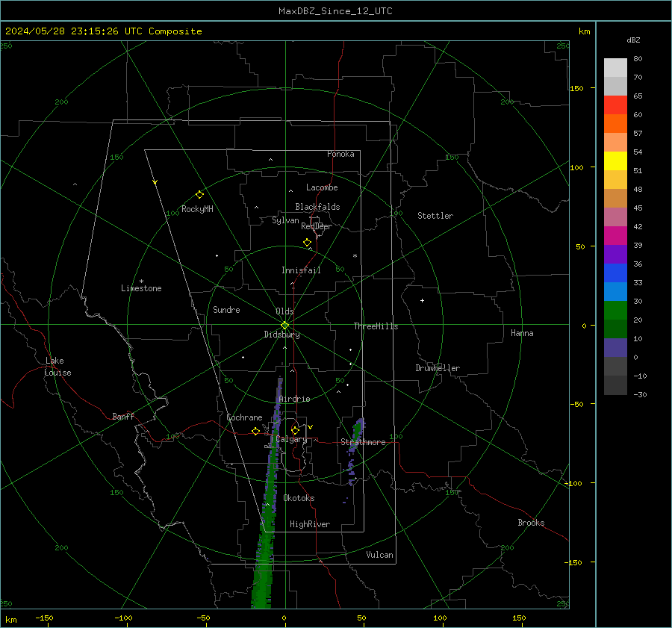The width and height of the screenshot is (672, 628).
Task: Click the HighRiver label
Action: [x=310, y=524]
